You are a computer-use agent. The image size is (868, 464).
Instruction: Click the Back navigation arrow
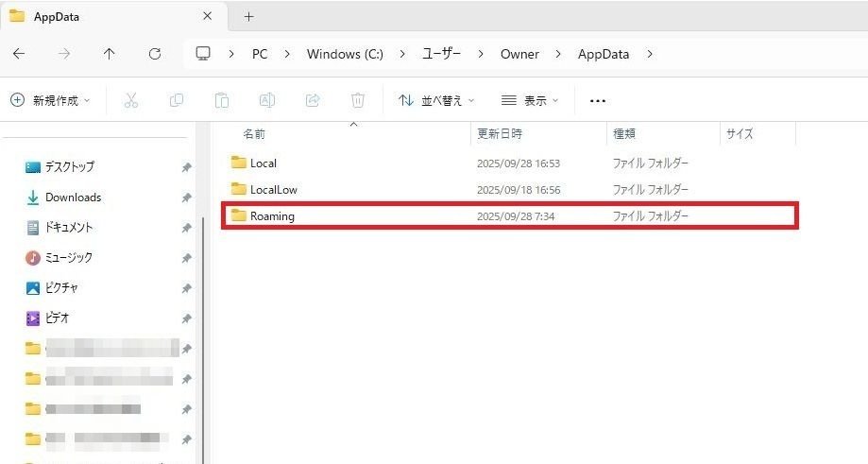coord(19,54)
